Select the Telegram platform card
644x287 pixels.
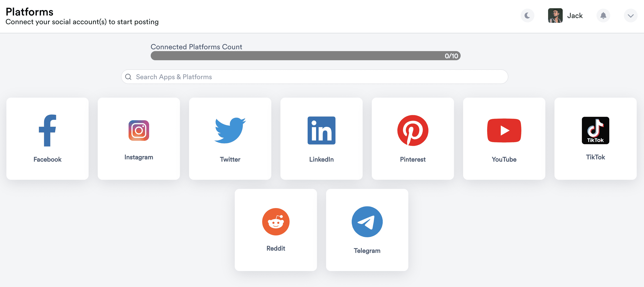tap(367, 230)
